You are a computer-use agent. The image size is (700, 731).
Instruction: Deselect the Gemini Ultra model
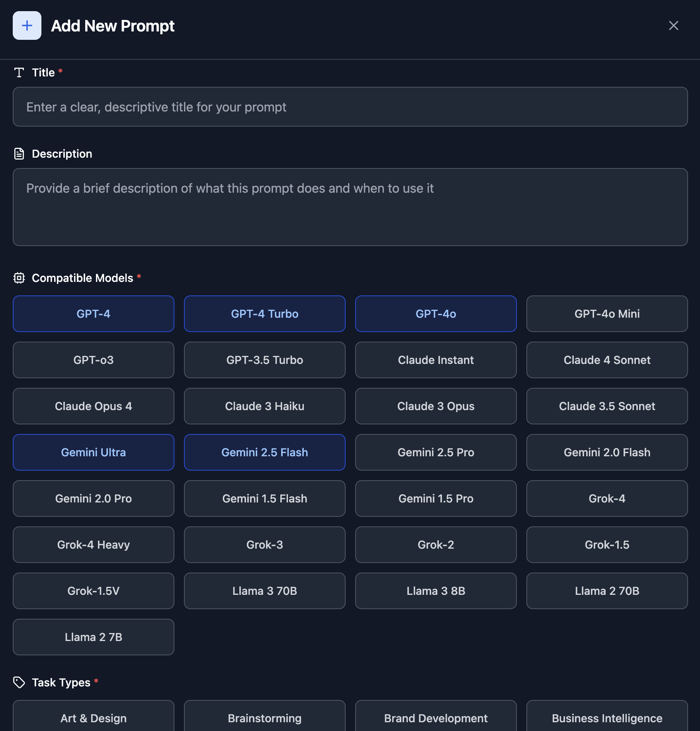point(94,452)
